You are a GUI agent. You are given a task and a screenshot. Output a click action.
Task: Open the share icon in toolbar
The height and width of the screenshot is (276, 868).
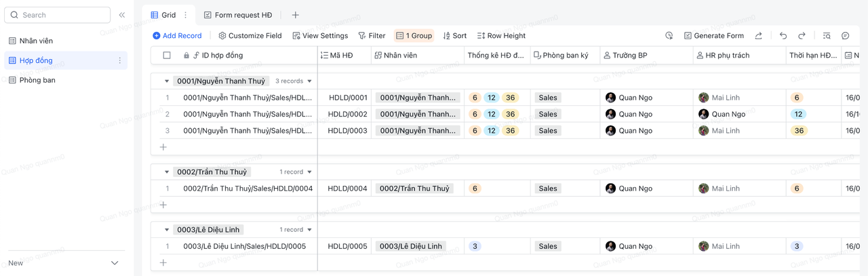[x=758, y=36]
